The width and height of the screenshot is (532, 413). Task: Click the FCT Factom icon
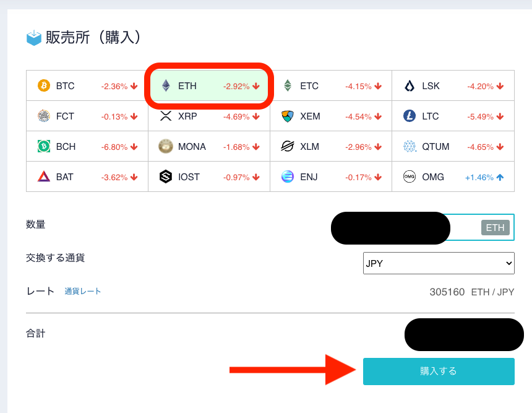(x=44, y=116)
